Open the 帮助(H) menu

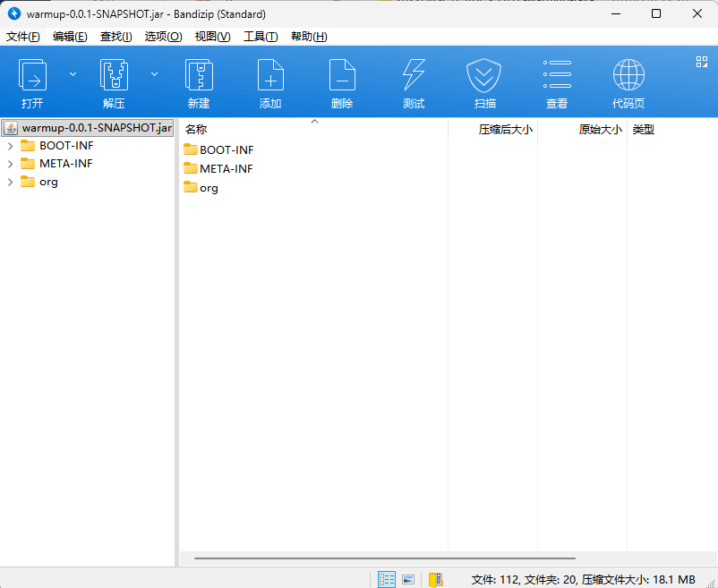tap(309, 37)
